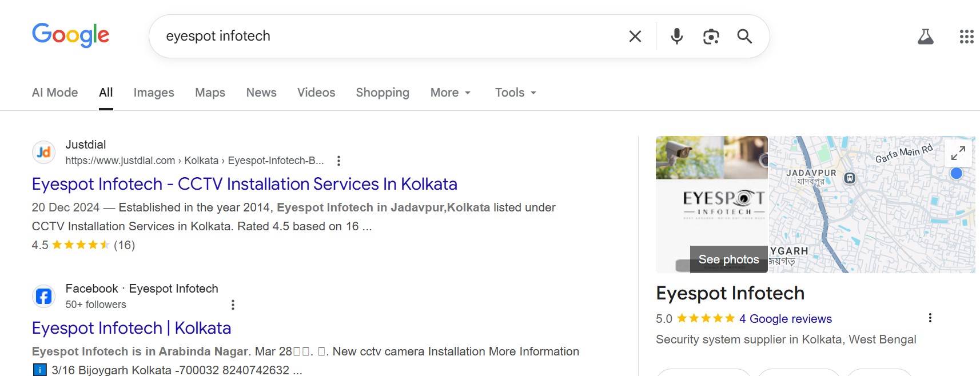Image resolution: width=980 pixels, height=376 pixels.
Task: Open Eyespot Infotech CCTV Installation Services link
Action: coord(244,184)
